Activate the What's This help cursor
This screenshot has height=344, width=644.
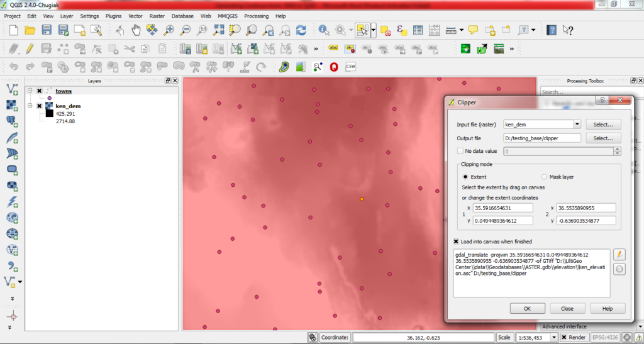[568, 30]
